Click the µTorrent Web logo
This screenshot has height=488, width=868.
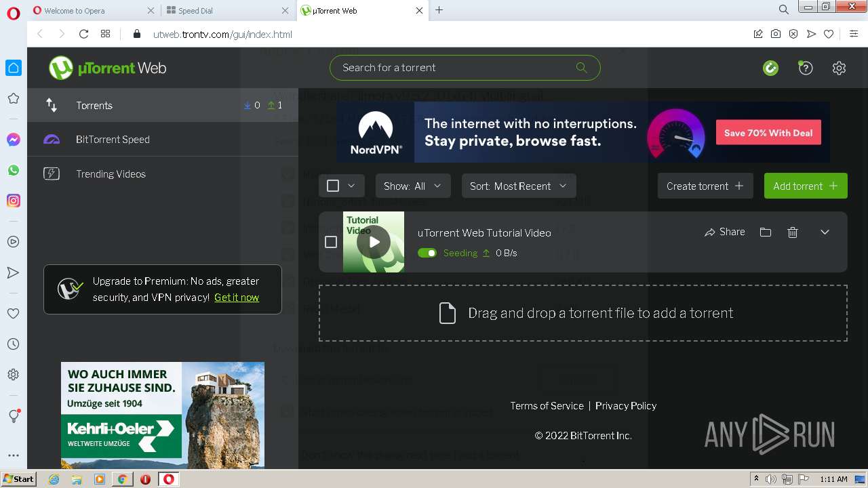pyautogui.click(x=107, y=68)
